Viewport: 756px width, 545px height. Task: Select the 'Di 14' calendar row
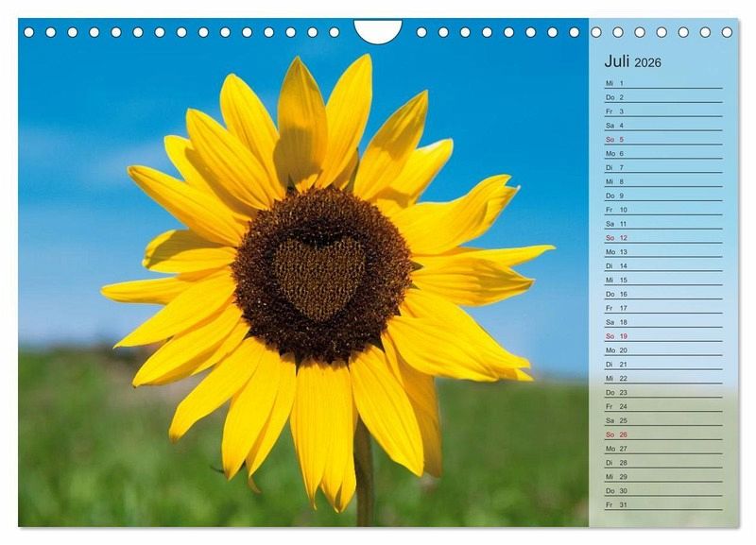[x=663, y=266]
